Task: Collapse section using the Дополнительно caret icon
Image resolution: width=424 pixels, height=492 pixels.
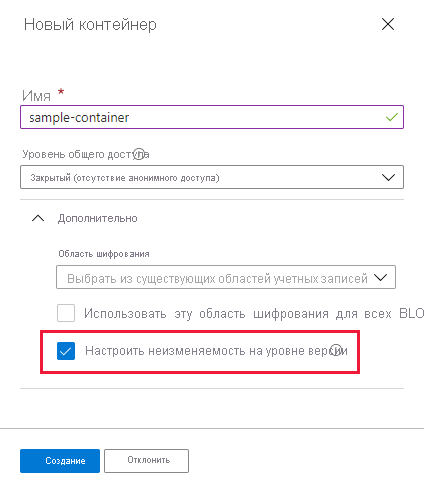Action: tap(38, 218)
